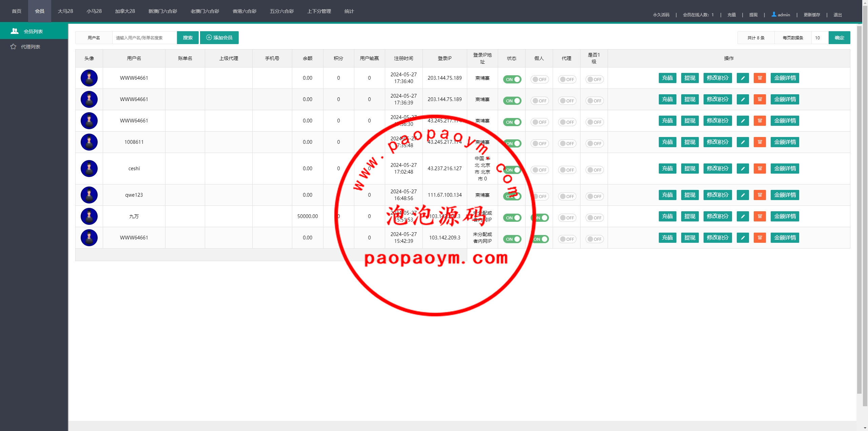Screen dimensions: 868x431
Task: Delete user 1008611 with the trash icon
Action: click(x=760, y=142)
